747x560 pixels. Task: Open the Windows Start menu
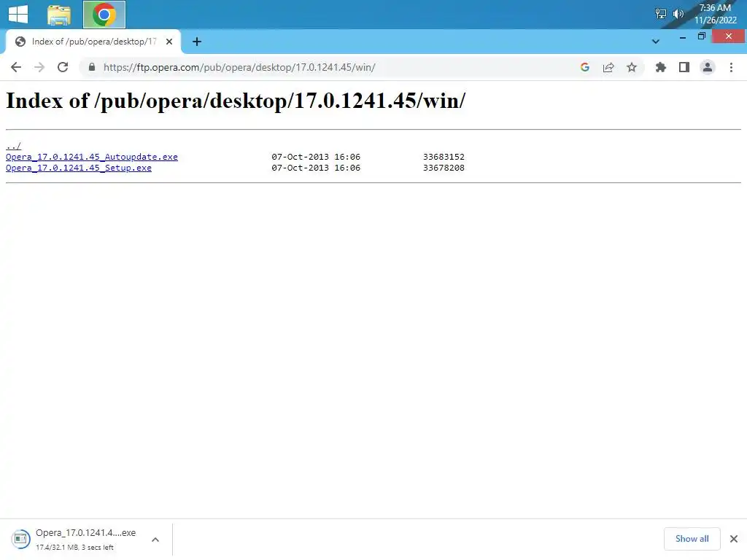tap(18, 14)
